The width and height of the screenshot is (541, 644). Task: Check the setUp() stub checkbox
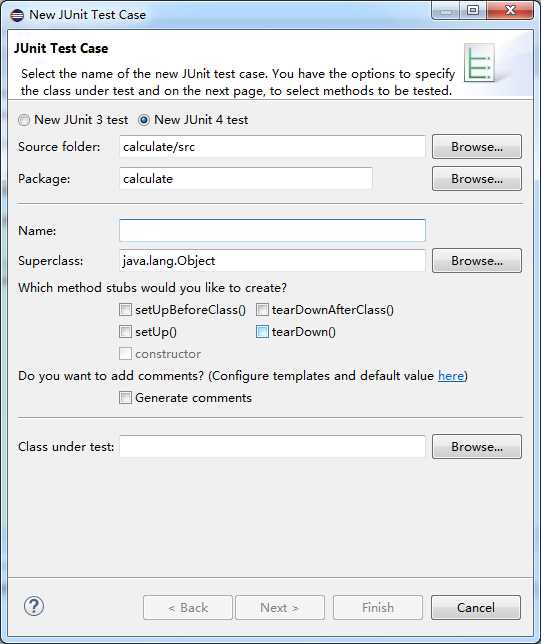[x=125, y=331]
